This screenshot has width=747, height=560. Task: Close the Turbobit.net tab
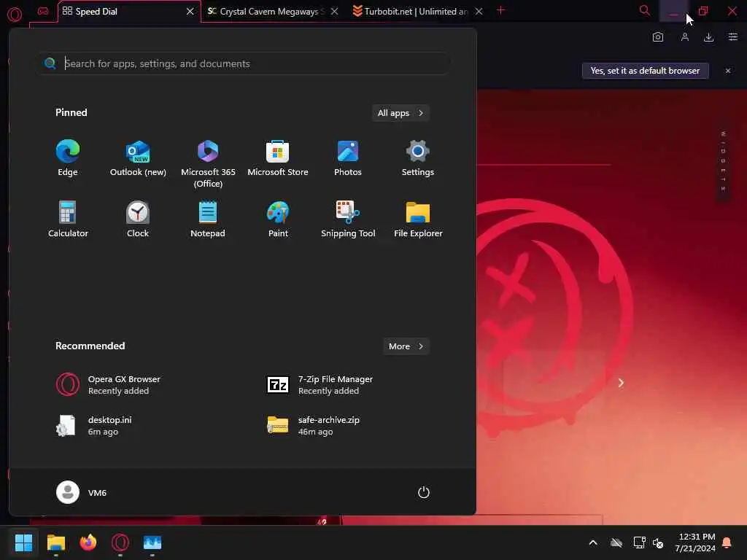(479, 12)
